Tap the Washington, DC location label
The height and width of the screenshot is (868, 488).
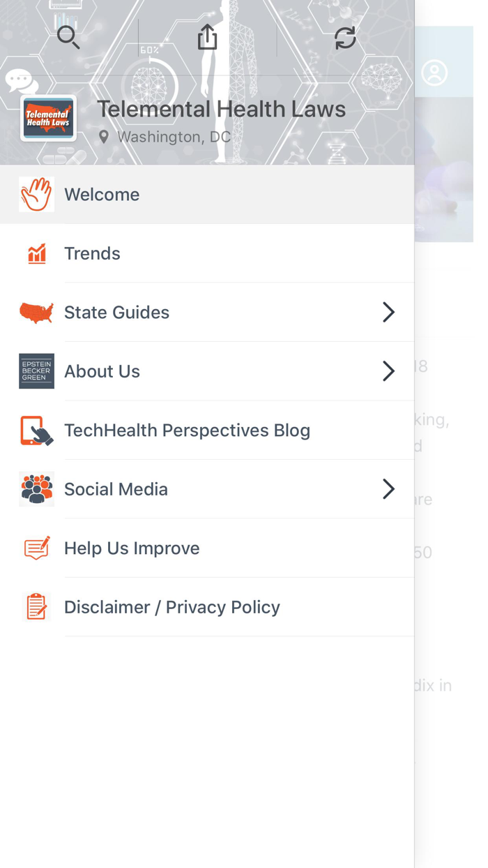(173, 137)
